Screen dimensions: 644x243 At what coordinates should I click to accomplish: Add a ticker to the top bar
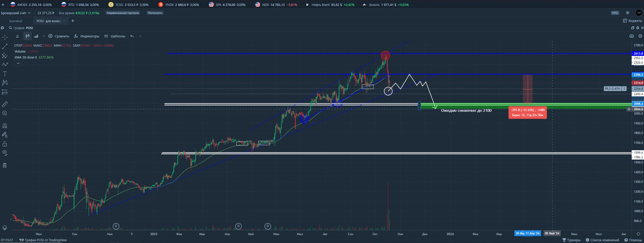click(x=3, y=5)
